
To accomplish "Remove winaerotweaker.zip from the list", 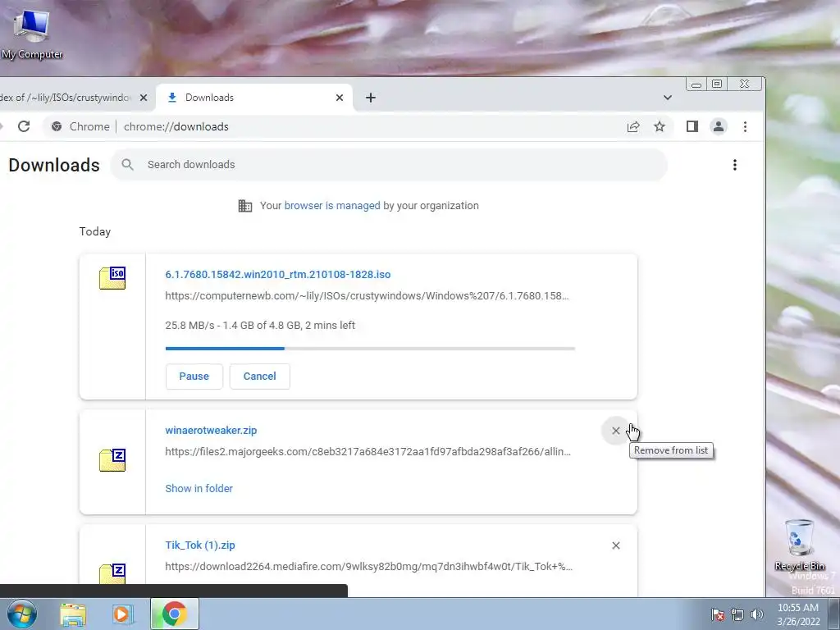I will click(616, 431).
